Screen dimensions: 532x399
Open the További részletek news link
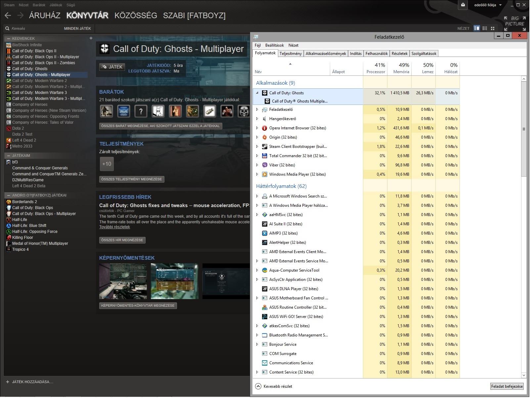point(114,227)
